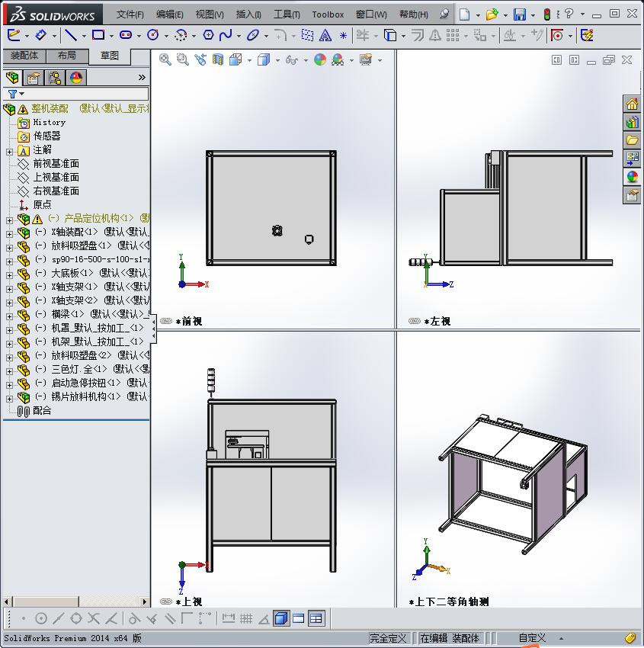Click the New document icon

465,14
